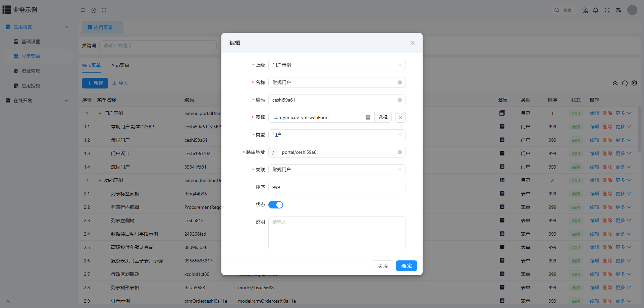644x308 pixels.
Task: Click the sidebar collapse hamburger icon
Action: point(83,10)
